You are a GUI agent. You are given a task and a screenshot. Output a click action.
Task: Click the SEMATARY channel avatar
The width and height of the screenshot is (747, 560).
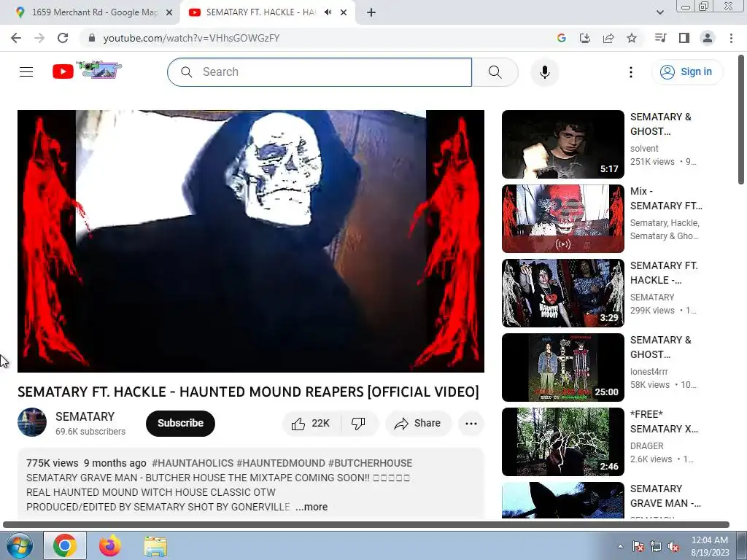point(32,422)
